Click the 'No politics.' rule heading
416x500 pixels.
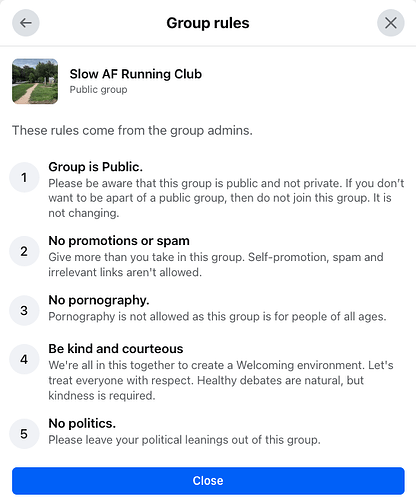coord(82,423)
